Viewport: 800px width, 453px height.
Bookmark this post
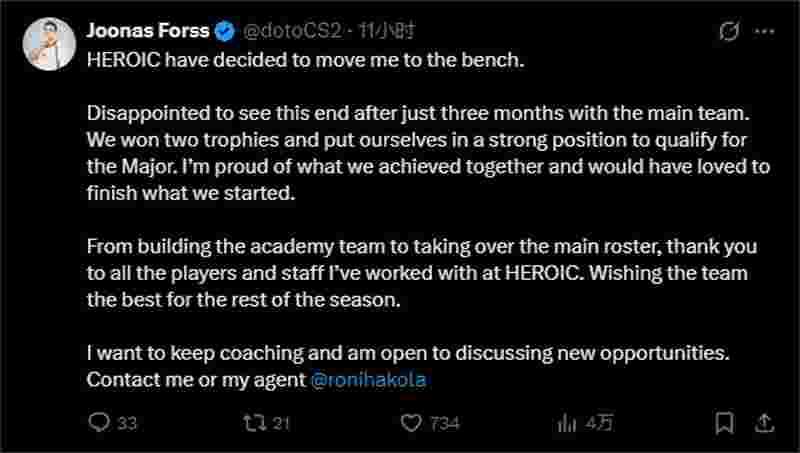pyautogui.click(x=724, y=422)
